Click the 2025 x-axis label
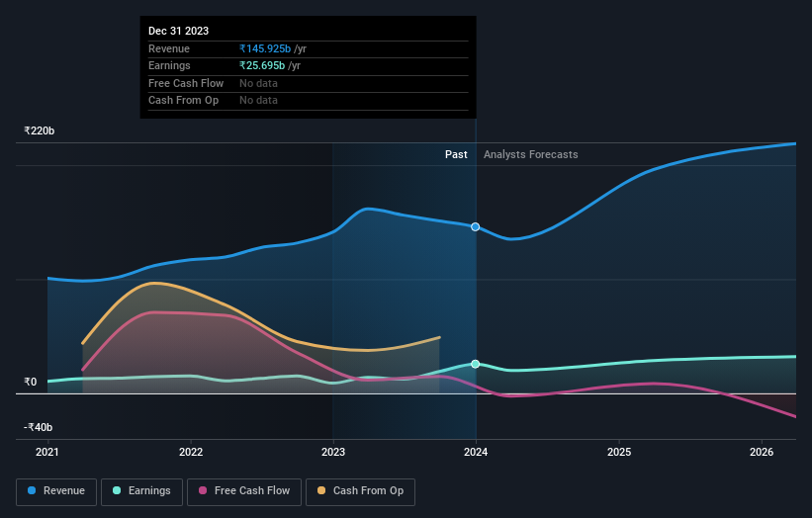The image size is (812, 518). click(619, 453)
